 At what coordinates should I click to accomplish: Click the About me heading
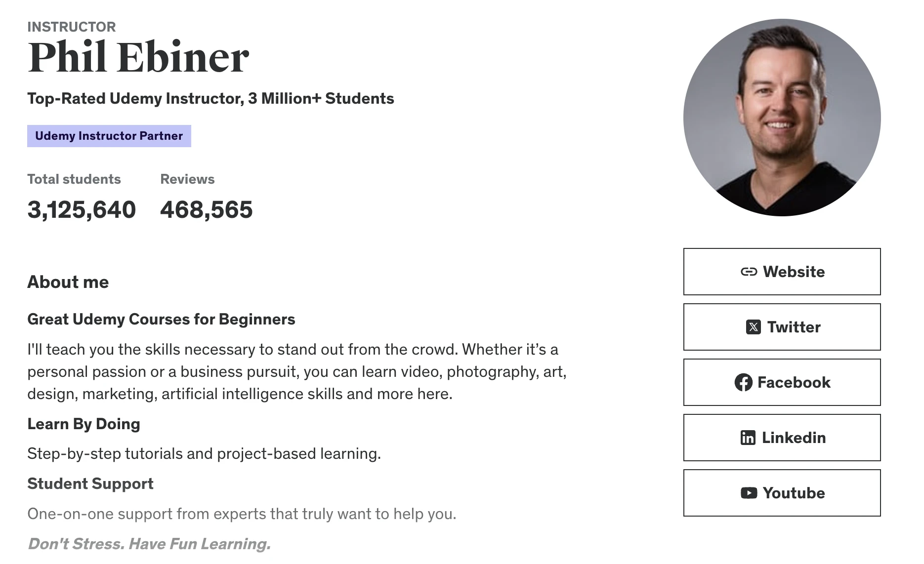click(68, 282)
